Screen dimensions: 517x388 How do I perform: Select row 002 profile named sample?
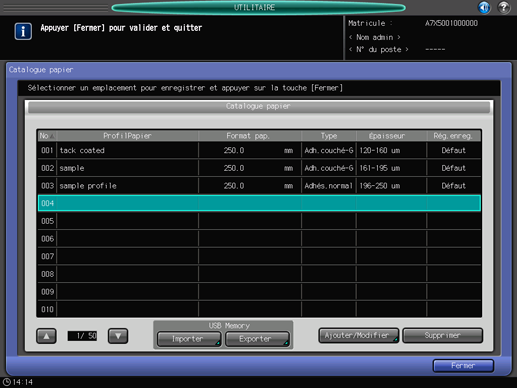pyautogui.click(x=259, y=168)
